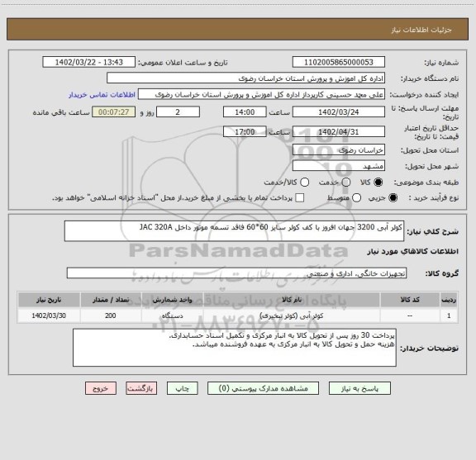The height and width of the screenshot is (460, 476).
Task: Click the تاریخ نیاز column header
Action: coord(49,300)
